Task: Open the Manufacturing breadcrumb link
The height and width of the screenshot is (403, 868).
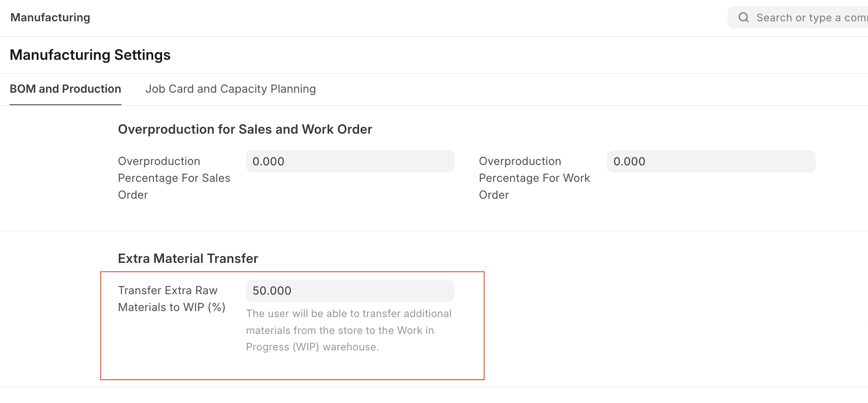Action: click(x=50, y=17)
